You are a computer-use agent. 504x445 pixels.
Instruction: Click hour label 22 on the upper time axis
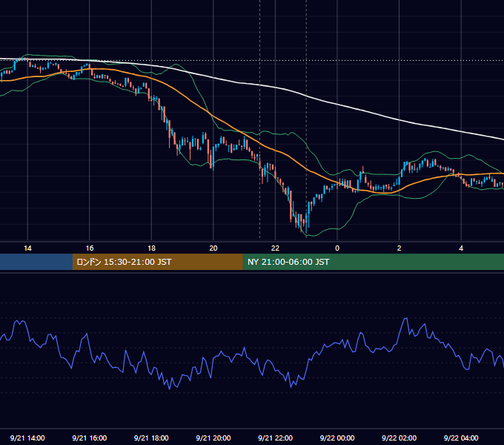point(275,248)
